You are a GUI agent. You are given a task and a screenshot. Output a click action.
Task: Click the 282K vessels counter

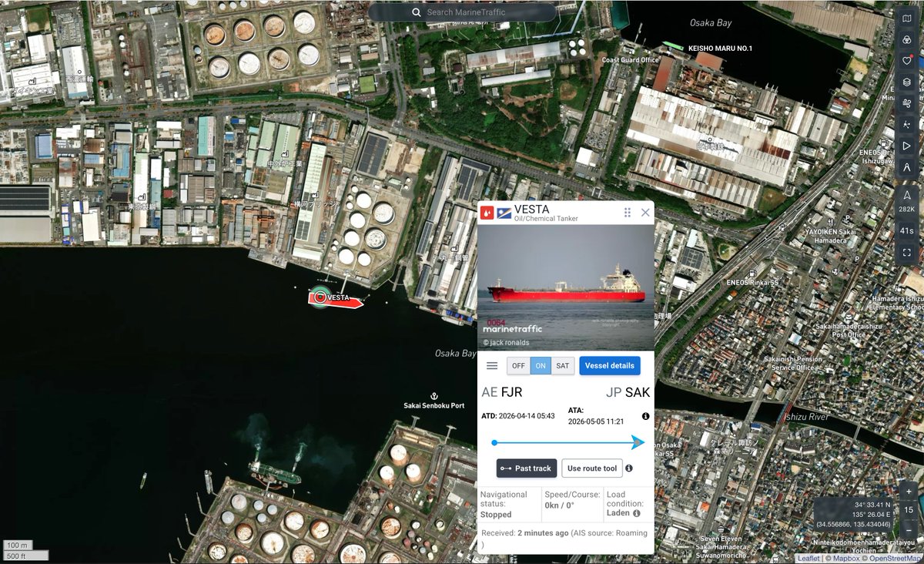[x=907, y=202]
